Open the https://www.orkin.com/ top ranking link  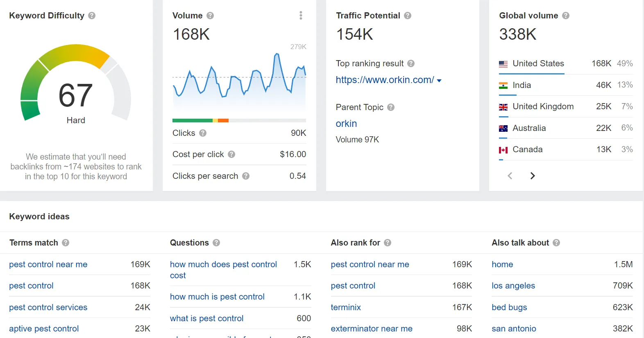pyautogui.click(x=385, y=80)
